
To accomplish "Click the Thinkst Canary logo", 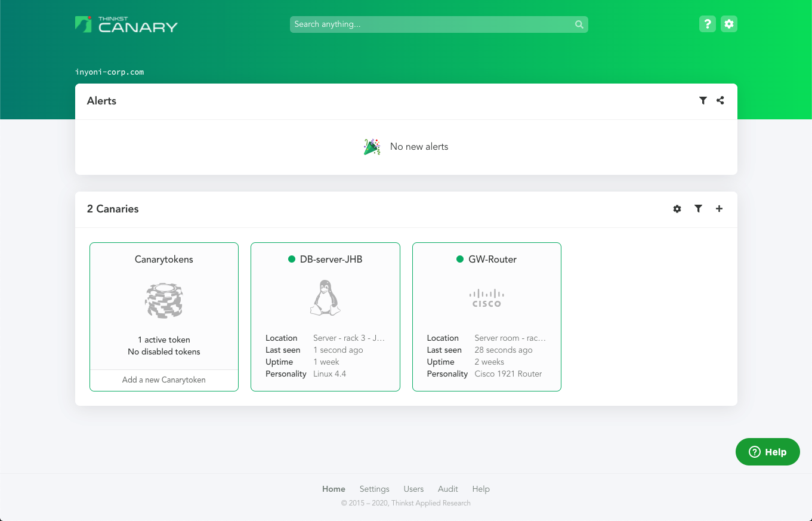I will (126, 24).
